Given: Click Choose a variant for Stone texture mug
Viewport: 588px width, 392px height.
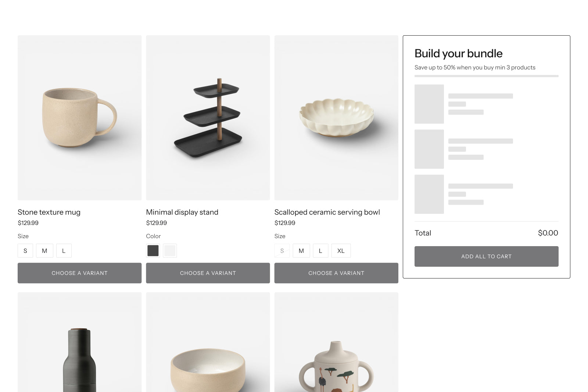Looking at the screenshot, I should (79, 273).
